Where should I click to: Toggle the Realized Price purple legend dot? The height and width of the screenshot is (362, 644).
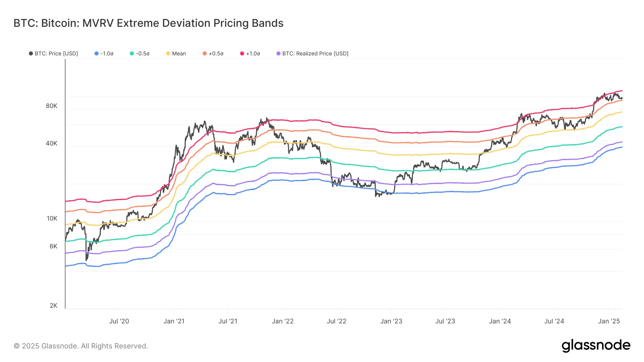[278, 54]
